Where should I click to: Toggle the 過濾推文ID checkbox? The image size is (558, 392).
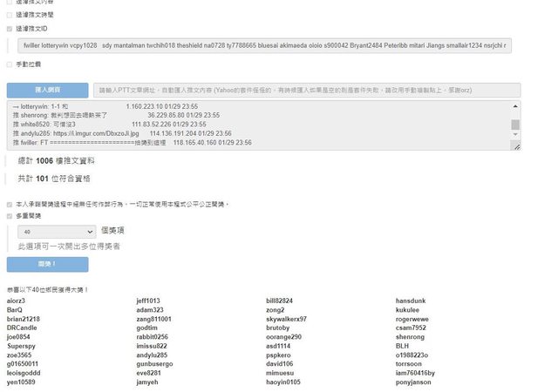[x=10, y=28]
